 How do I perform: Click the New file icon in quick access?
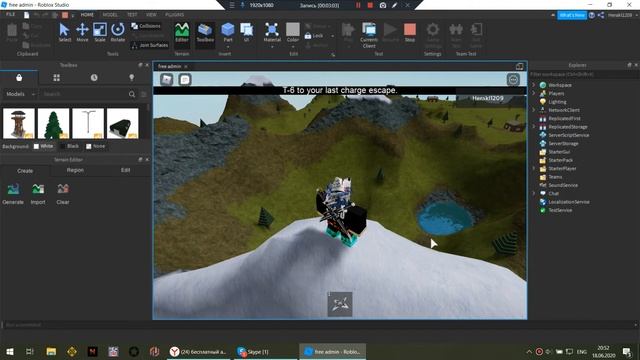click(x=27, y=15)
